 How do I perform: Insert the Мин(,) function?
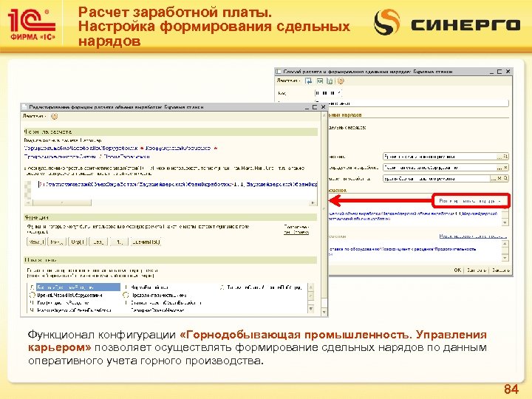coord(57,242)
